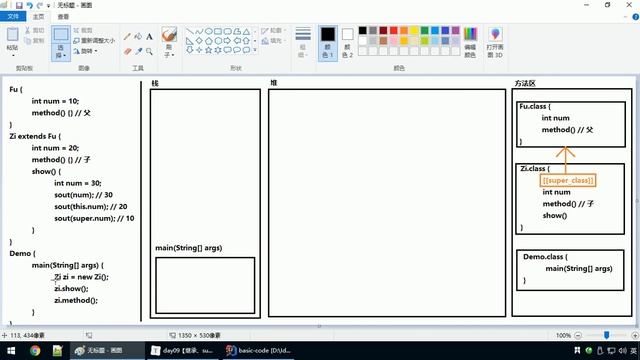Click the zoom out minus button
Viewport: 640px width, 360px height.
[x=578, y=336]
